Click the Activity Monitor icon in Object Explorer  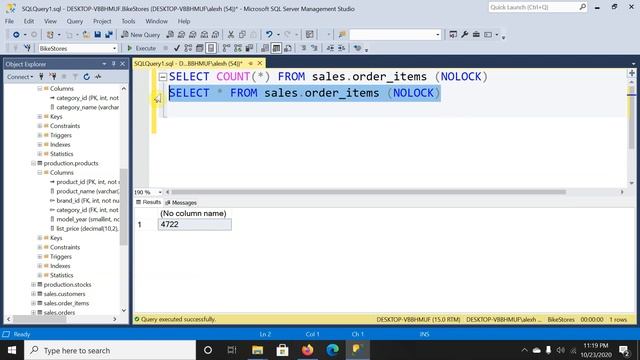tap(98, 77)
